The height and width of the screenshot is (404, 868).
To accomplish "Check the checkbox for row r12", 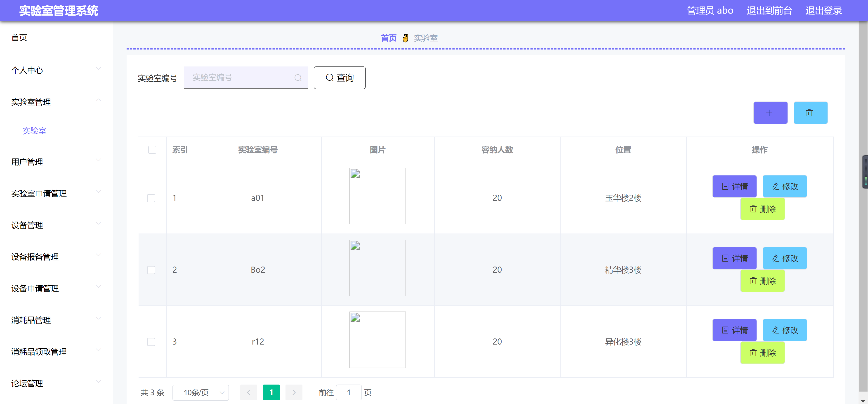I will tap(151, 342).
